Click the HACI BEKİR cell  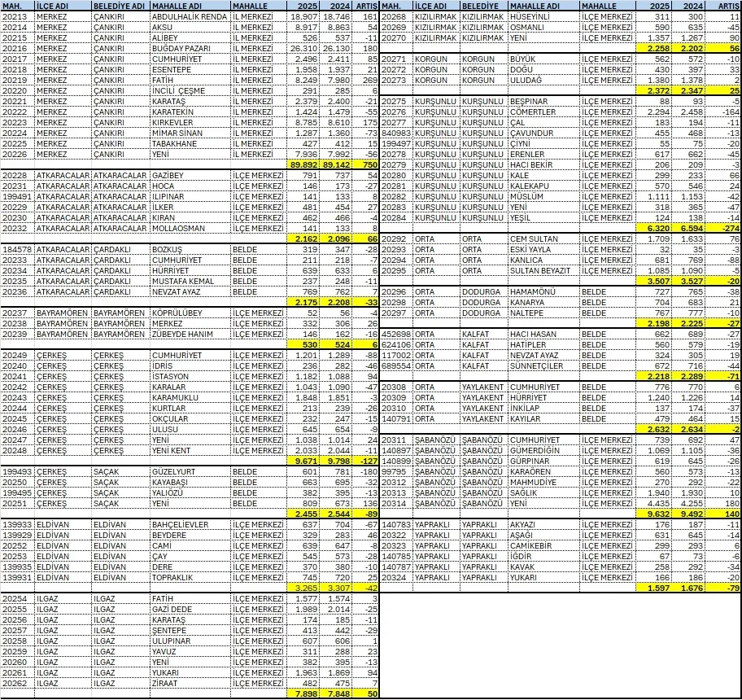tap(543, 164)
